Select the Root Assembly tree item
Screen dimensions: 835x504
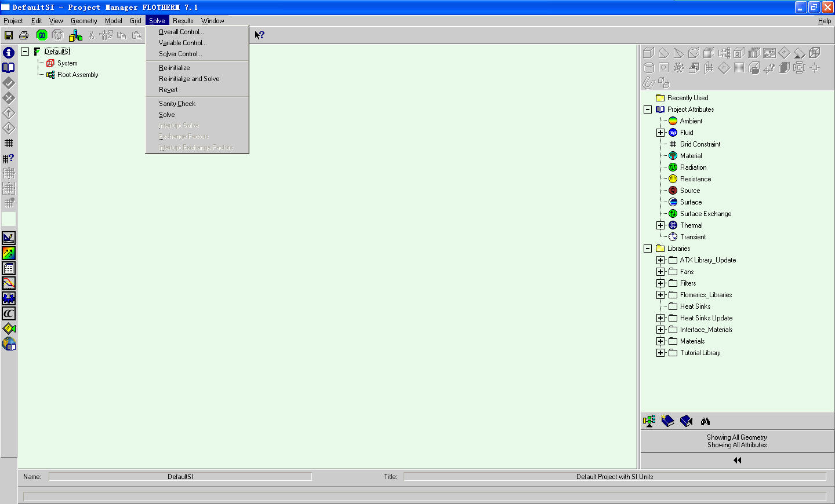(78, 75)
